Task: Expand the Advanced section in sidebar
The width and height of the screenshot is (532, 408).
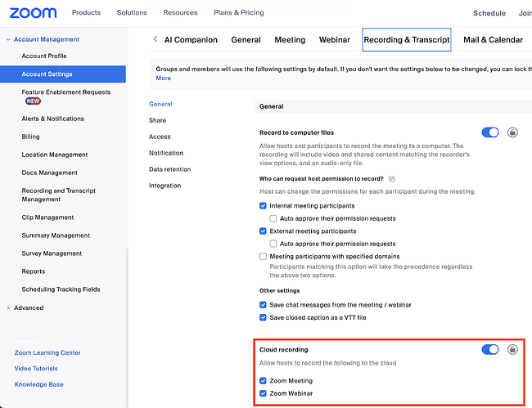Action: coord(28,308)
